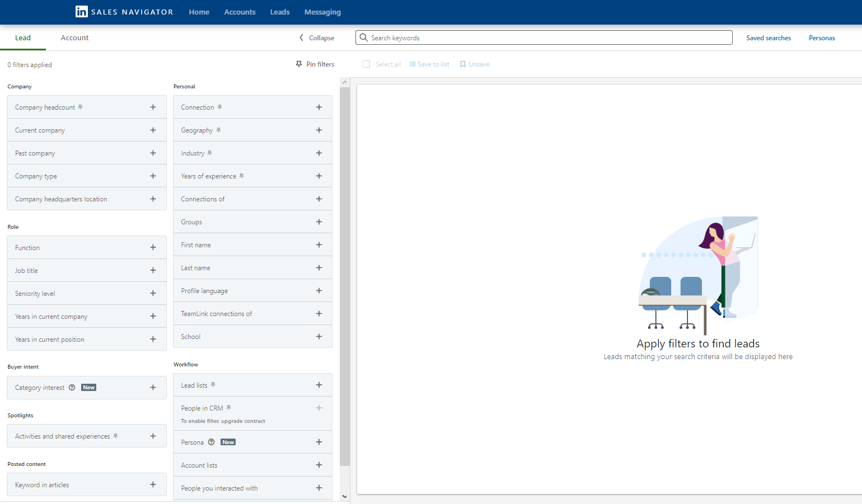
Task: Expand the Category interest filter
Action: [x=87, y=387]
